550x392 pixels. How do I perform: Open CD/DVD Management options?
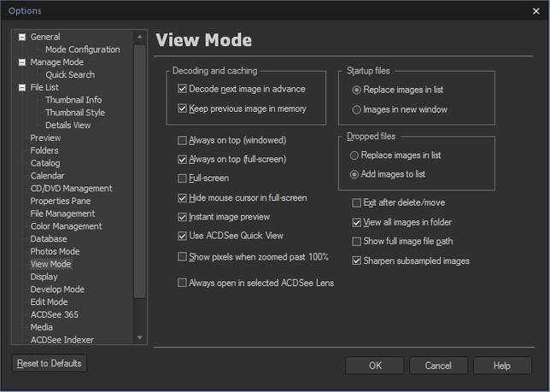click(x=71, y=188)
